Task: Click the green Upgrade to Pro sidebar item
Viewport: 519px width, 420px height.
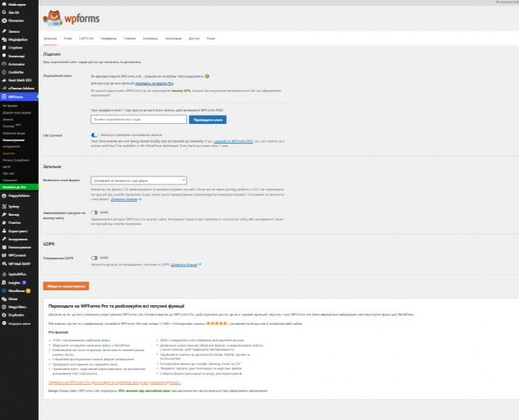Action: coord(19,187)
